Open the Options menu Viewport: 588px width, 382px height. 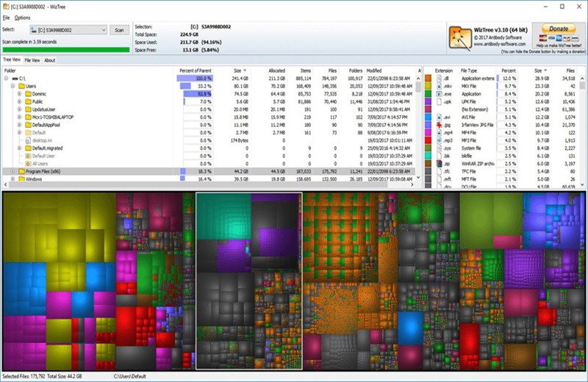[x=23, y=18]
